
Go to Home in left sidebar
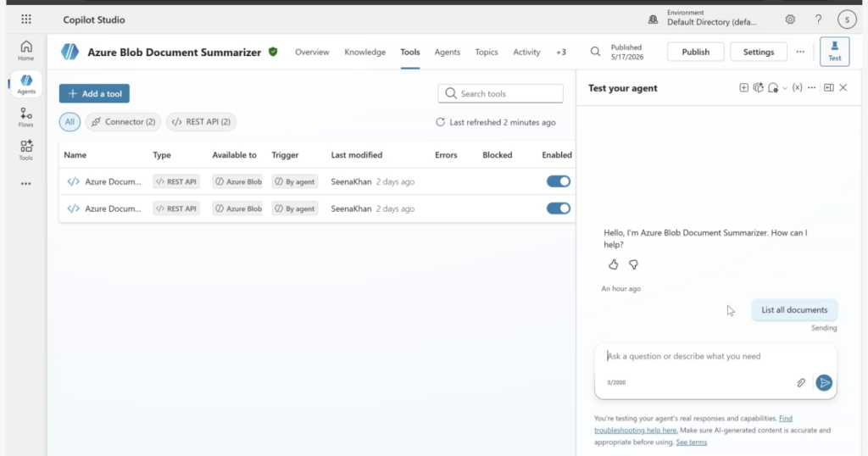pyautogui.click(x=26, y=50)
